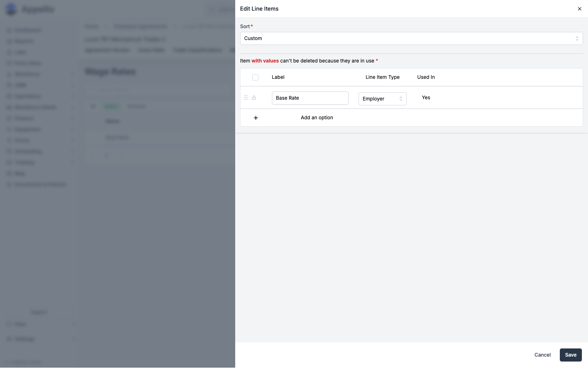
Task: Click the "Line Item Type" column header
Action: (x=383, y=77)
